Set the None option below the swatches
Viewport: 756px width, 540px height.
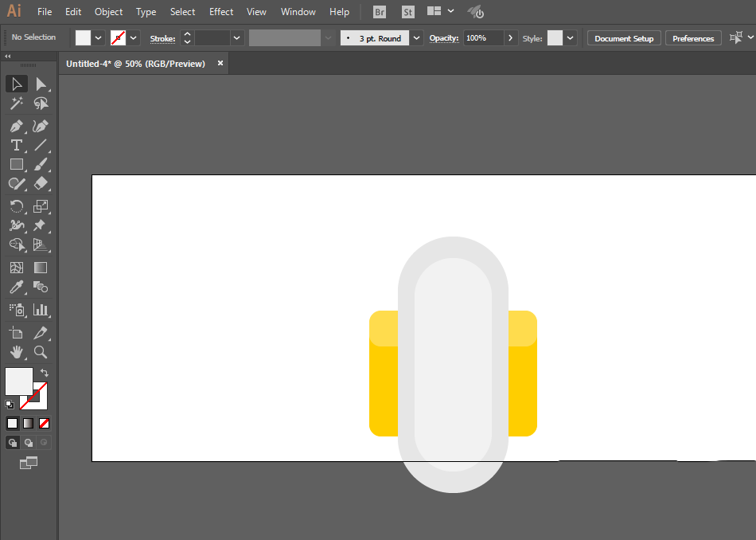[x=45, y=423]
